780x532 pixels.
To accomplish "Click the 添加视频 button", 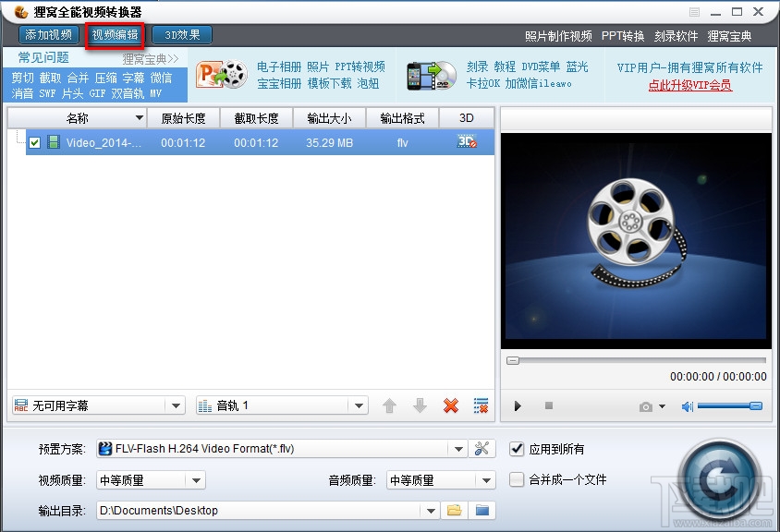I will pos(47,34).
